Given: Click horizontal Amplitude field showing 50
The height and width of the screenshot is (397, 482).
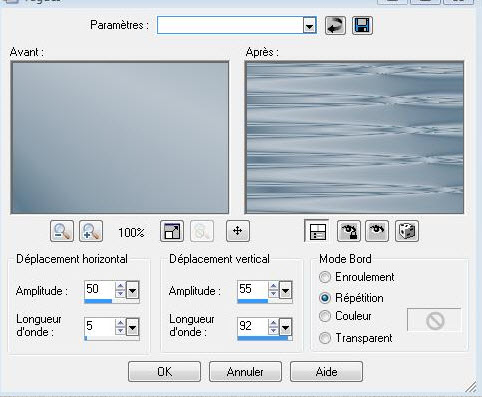Looking at the screenshot, I should pyautogui.click(x=100, y=290).
